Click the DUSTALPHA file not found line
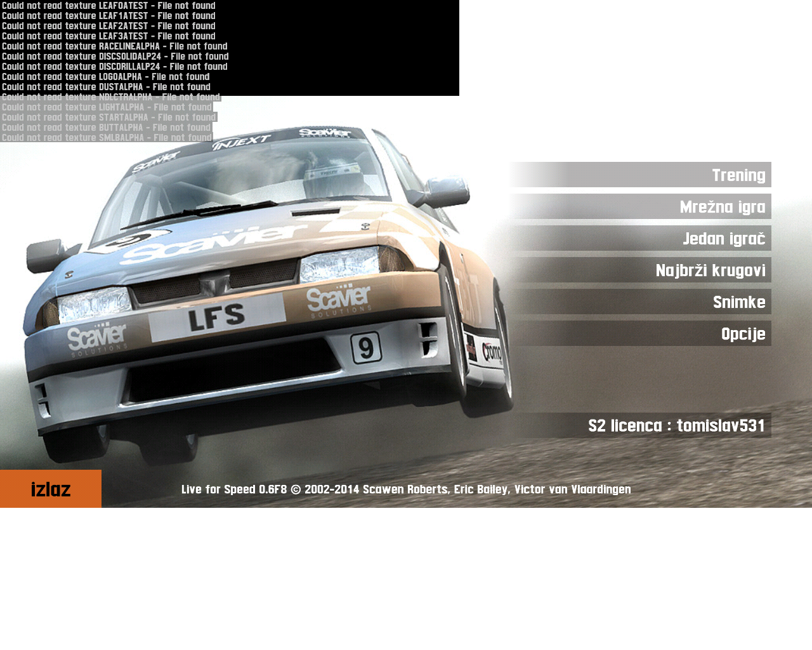Image resolution: width=812 pixels, height=650 pixels. (x=106, y=86)
